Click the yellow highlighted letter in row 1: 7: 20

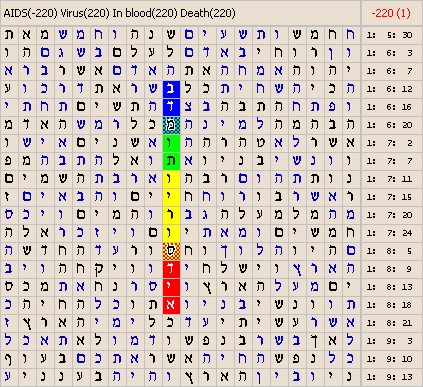tap(171, 215)
